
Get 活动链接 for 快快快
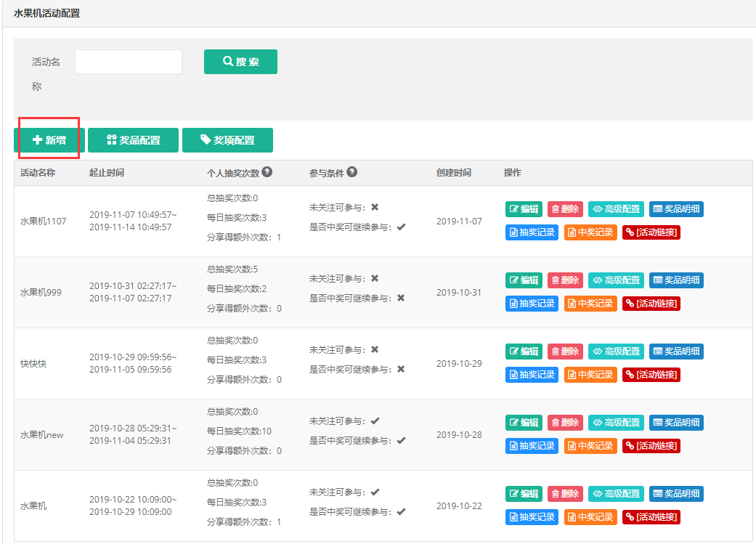pyautogui.click(x=651, y=375)
